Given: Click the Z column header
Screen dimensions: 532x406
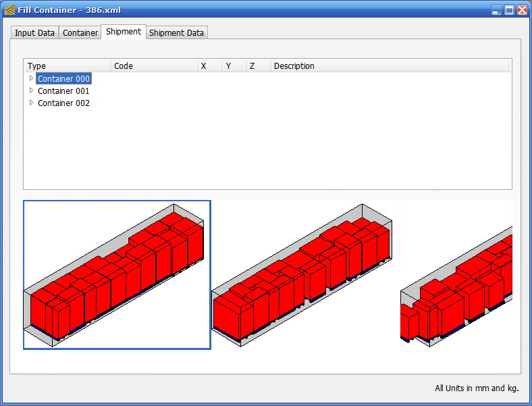Looking at the screenshot, I should (x=258, y=66).
